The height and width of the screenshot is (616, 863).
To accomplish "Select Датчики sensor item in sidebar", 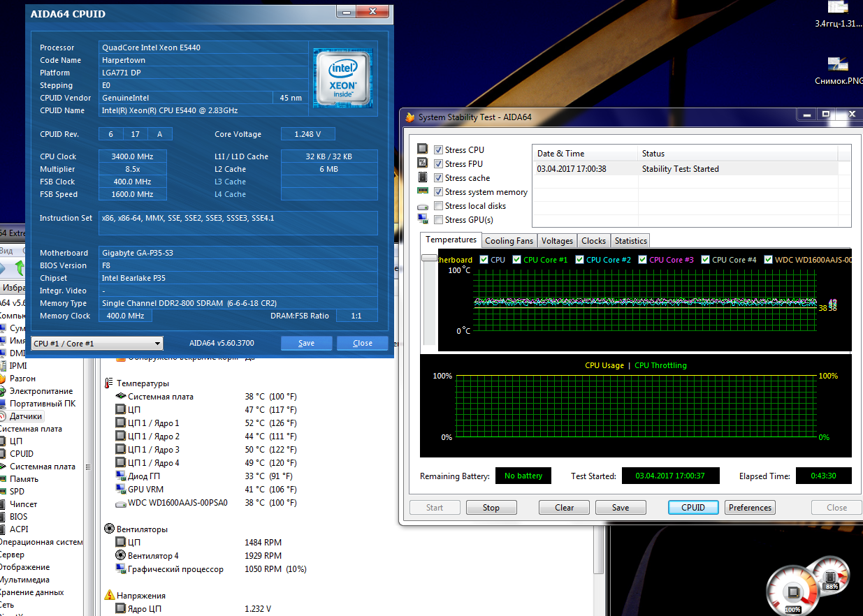I will [x=26, y=416].
